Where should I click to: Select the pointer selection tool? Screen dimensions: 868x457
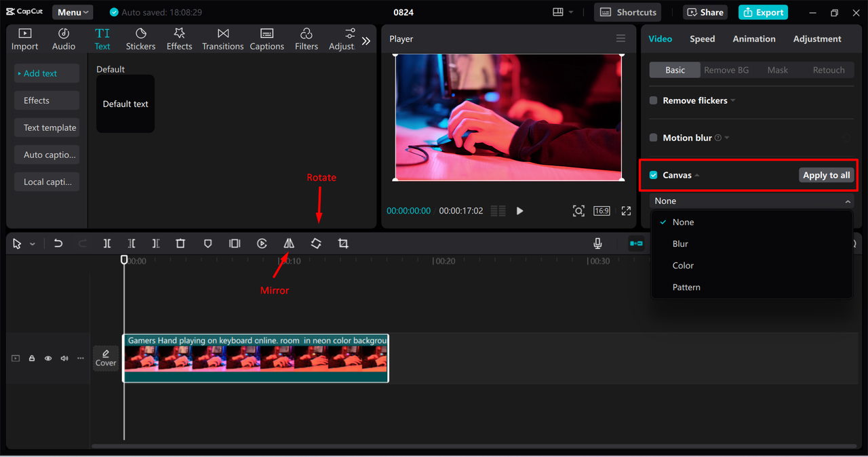18,243
